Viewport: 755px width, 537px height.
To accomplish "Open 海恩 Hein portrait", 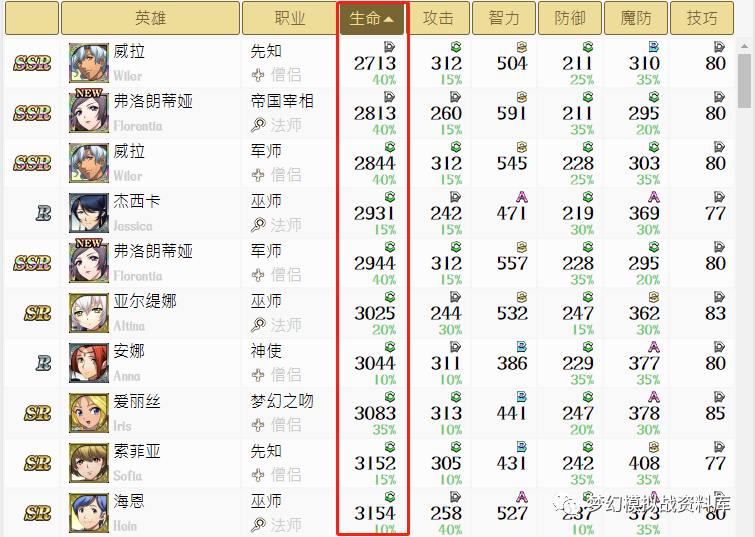I will [89, 513].
